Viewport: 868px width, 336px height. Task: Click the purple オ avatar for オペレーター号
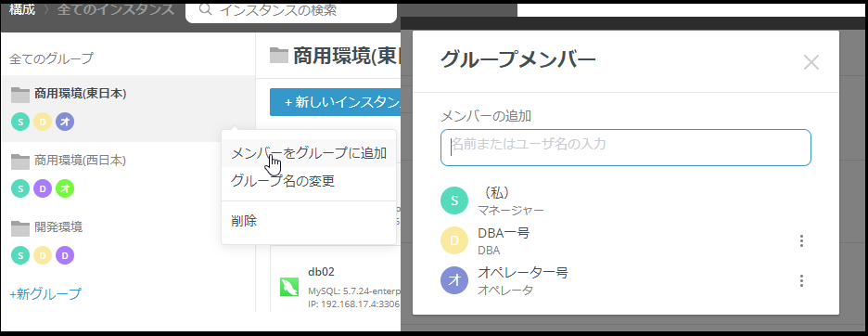[454, 280]
